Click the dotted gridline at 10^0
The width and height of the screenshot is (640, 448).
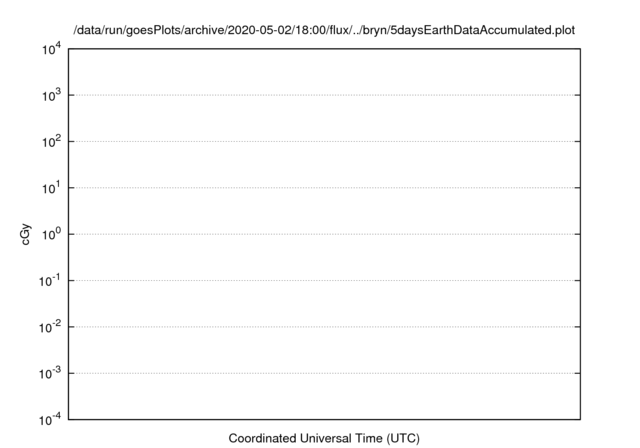tap(324, 234)
